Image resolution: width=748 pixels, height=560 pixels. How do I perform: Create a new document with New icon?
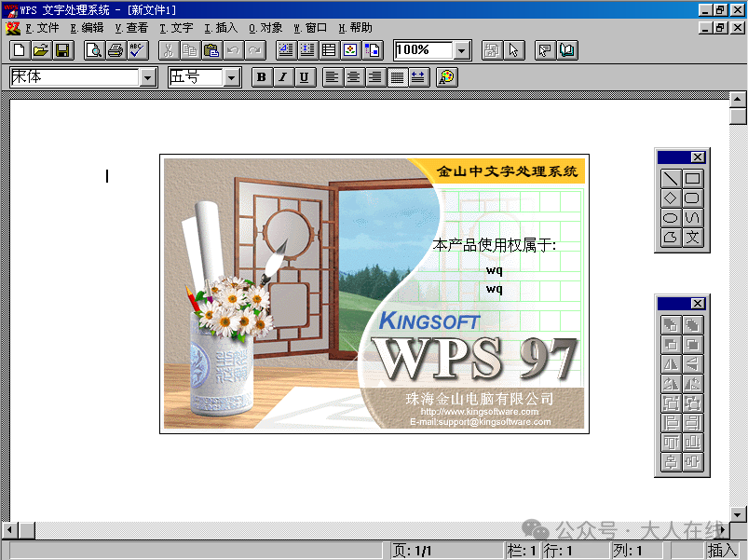coord(20,50)
